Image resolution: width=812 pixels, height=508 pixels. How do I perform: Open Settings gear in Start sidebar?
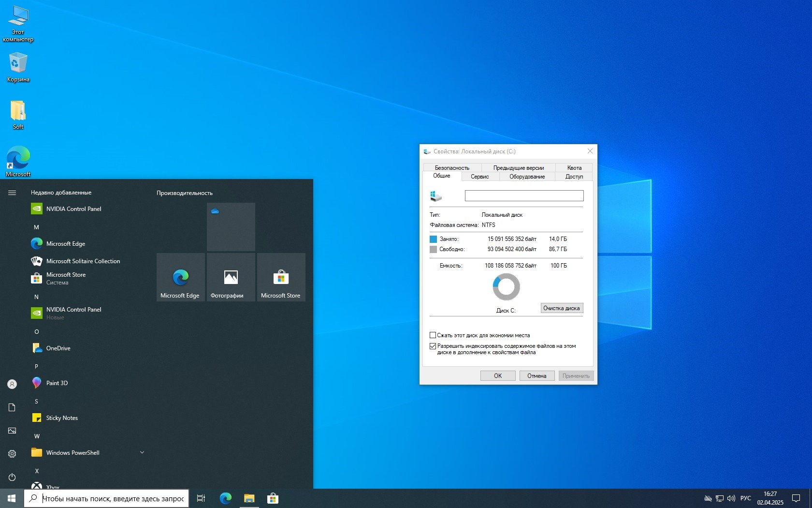pyautogui.click(x=12, y=454)
